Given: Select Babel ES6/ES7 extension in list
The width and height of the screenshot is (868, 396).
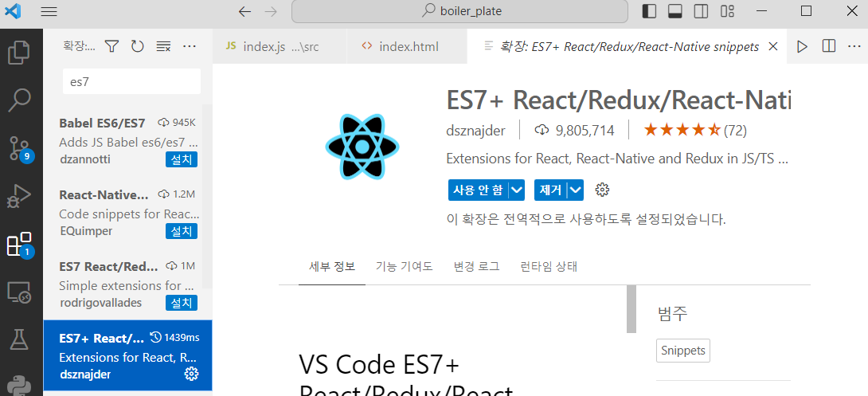Looking at the screenshot, I should click(128, 141).
